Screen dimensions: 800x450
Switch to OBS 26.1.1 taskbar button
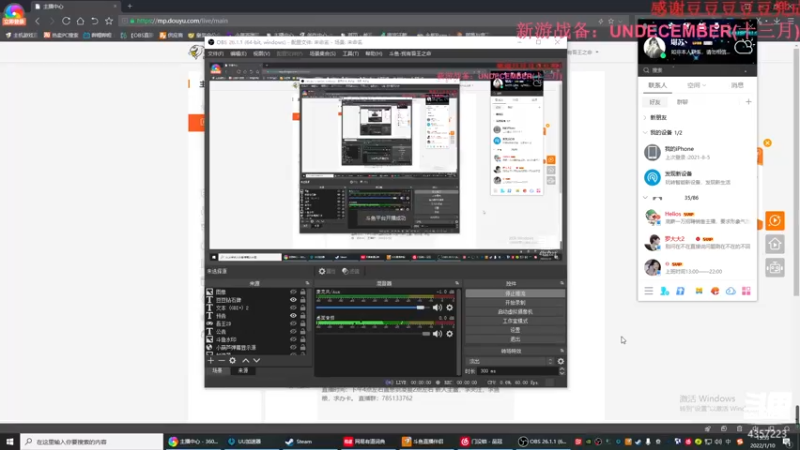[x=542, y=441]
